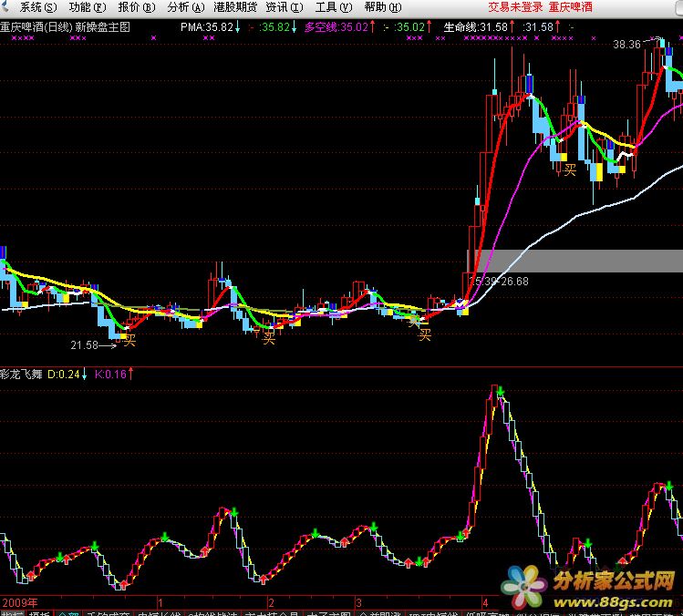Open the 工具(V) menu
The width and height of the screenshot is (683, 616).
tap(334, 7)
